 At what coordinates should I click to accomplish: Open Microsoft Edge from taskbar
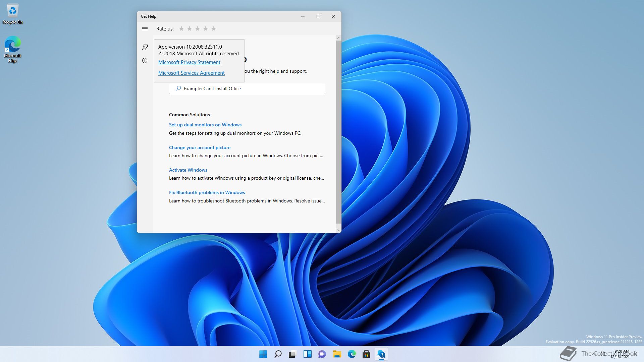(352, 354)
